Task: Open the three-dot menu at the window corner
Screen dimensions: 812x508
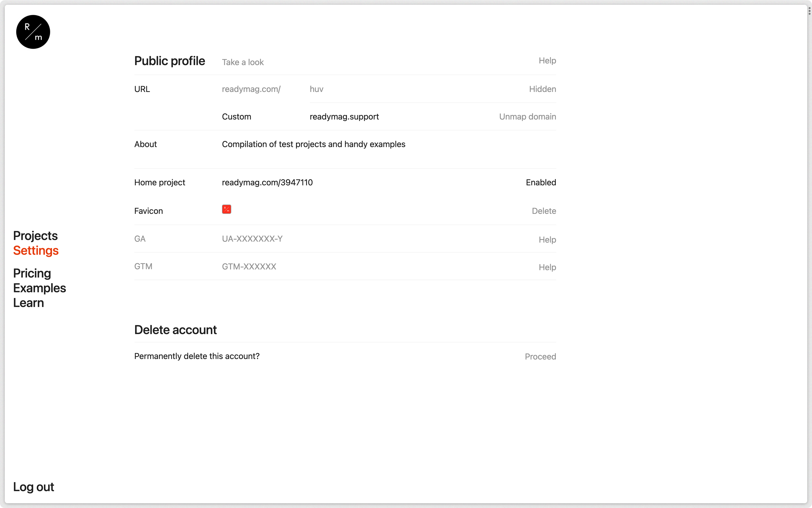Action: [x=809, y=11]
